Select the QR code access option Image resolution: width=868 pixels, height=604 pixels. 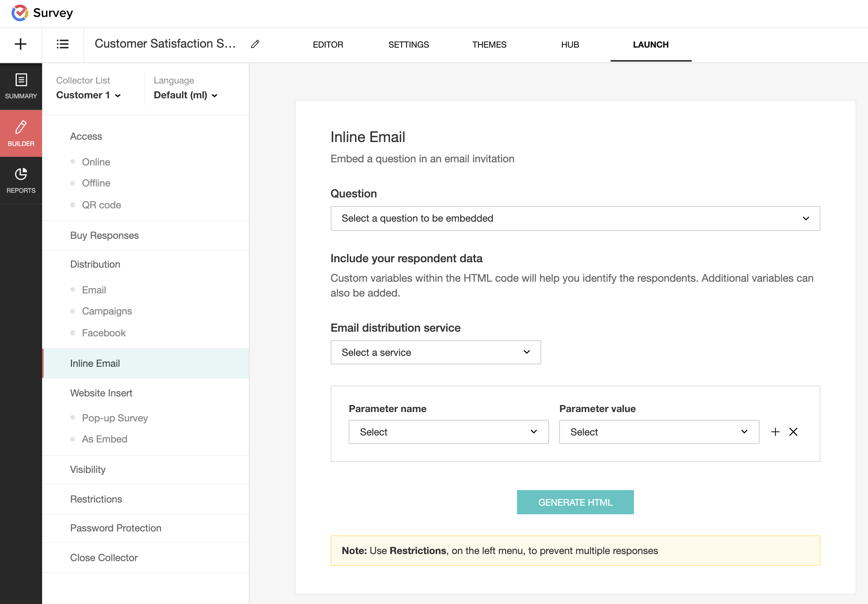(101, 205)
